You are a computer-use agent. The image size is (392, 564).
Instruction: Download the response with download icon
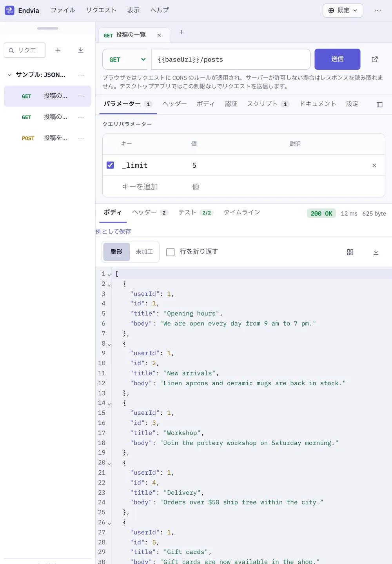pyautogui.click(x=376, y=252)
